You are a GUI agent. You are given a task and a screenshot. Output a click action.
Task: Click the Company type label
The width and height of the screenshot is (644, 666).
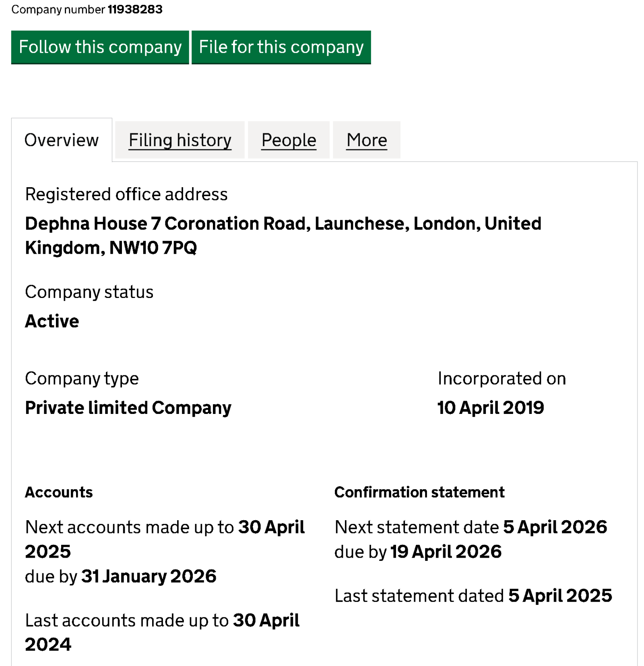click(x=82, y=379)
